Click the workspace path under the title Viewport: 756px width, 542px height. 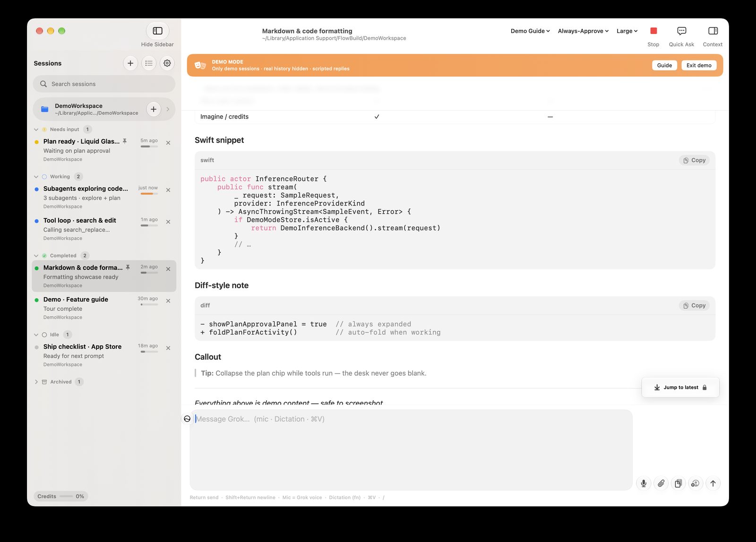334,38
